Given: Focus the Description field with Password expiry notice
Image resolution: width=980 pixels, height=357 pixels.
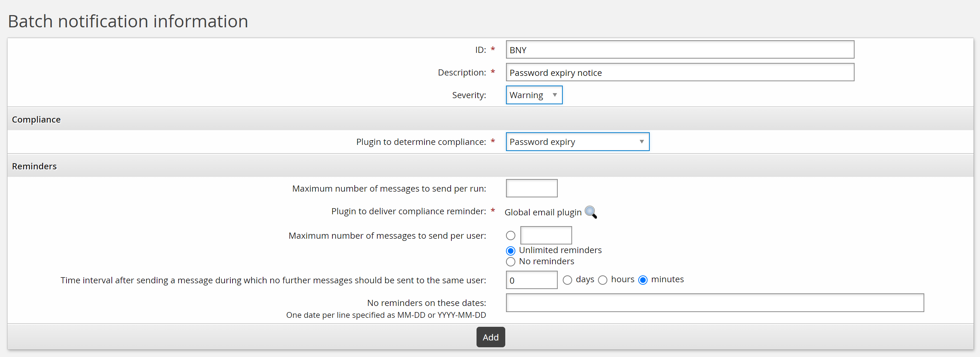Looking at the screenshot, I should coord(680,72).
